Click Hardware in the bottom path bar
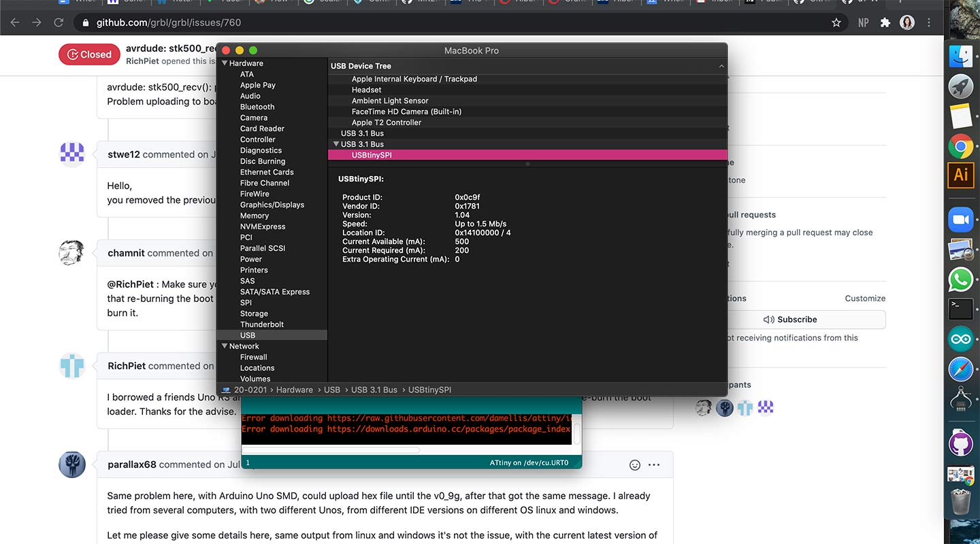Image resolution: width=980 pixels, height=544 pixels. click(x=295, y=390)
